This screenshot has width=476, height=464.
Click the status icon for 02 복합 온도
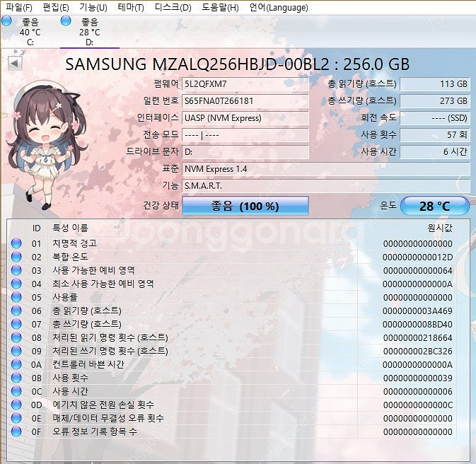[x=16, y=257]
